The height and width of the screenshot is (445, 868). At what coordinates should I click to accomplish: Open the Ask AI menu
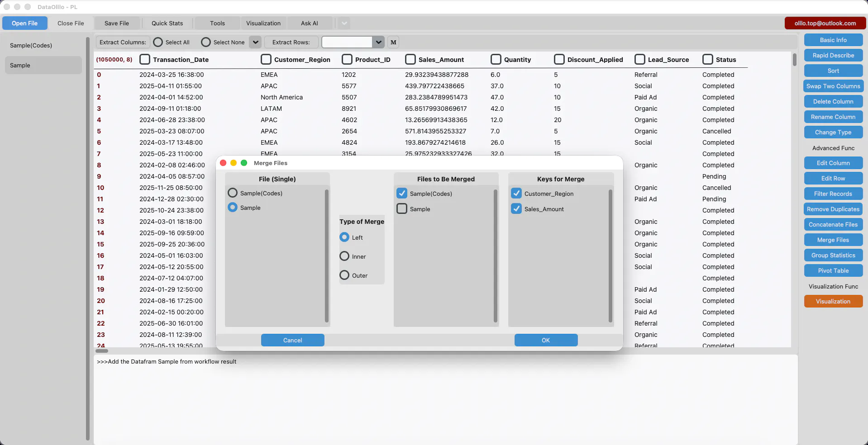(x=310, y=23)
